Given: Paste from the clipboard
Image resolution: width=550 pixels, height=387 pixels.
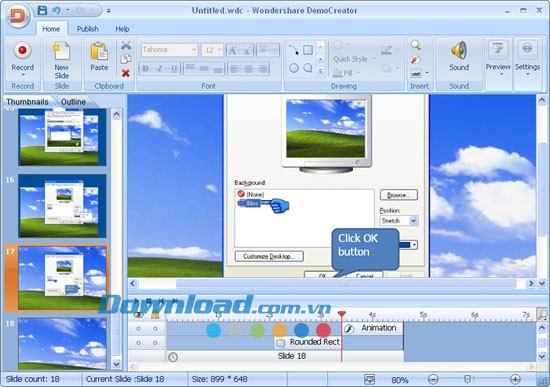Looking at the screenshot, I should pos(99,56).
